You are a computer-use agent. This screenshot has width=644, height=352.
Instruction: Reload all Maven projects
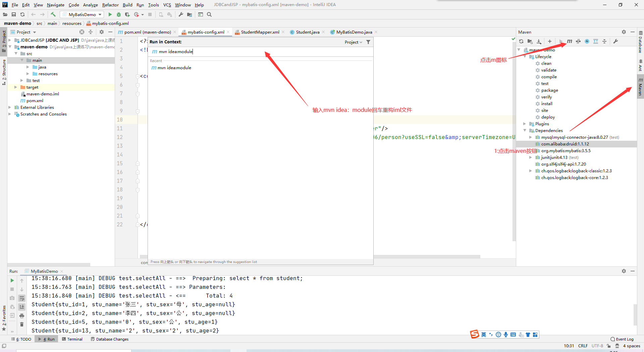point(521,41)
